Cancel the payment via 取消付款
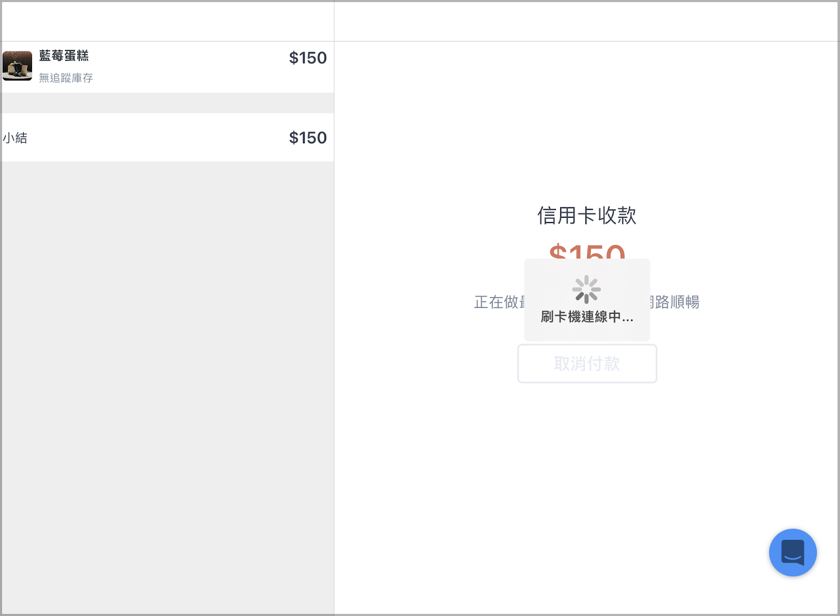The image size is (840, 616). point(587,364)
